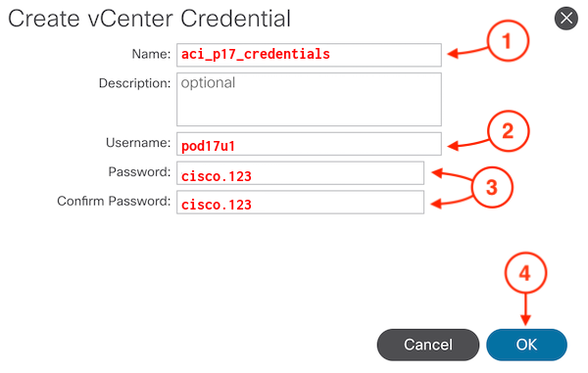Click the "Confirm Password:" field label
The height and width of the screenshot is (373, 588).
point(114,201)
